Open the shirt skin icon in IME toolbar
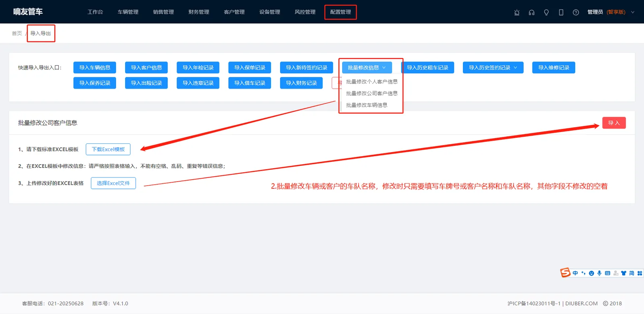644x314 pixels. 623,273
